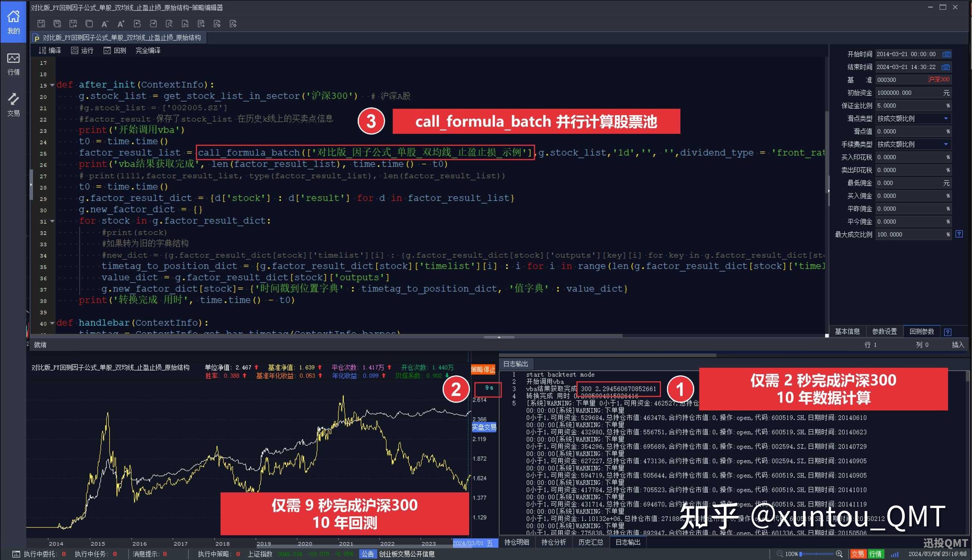Click the undo toolbar icon
The width and height of the screenshot is (972, 560).
click(137, 24)
